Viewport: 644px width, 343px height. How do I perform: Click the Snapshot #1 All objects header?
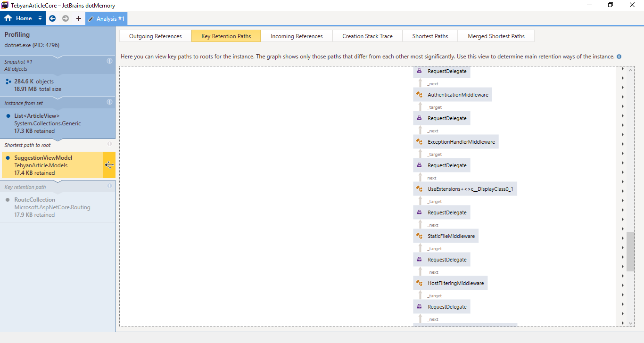(58, 65)
